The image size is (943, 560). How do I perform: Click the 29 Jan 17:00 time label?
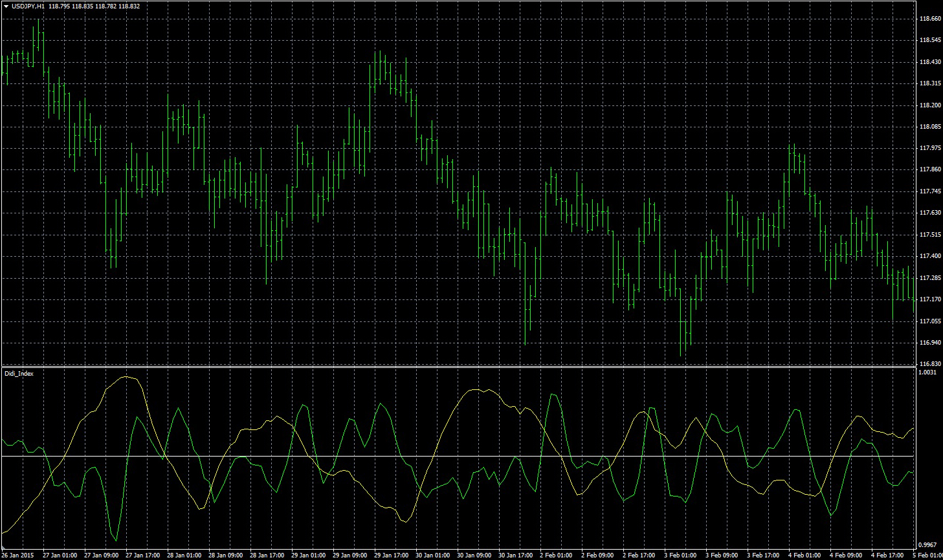(392, 555)
